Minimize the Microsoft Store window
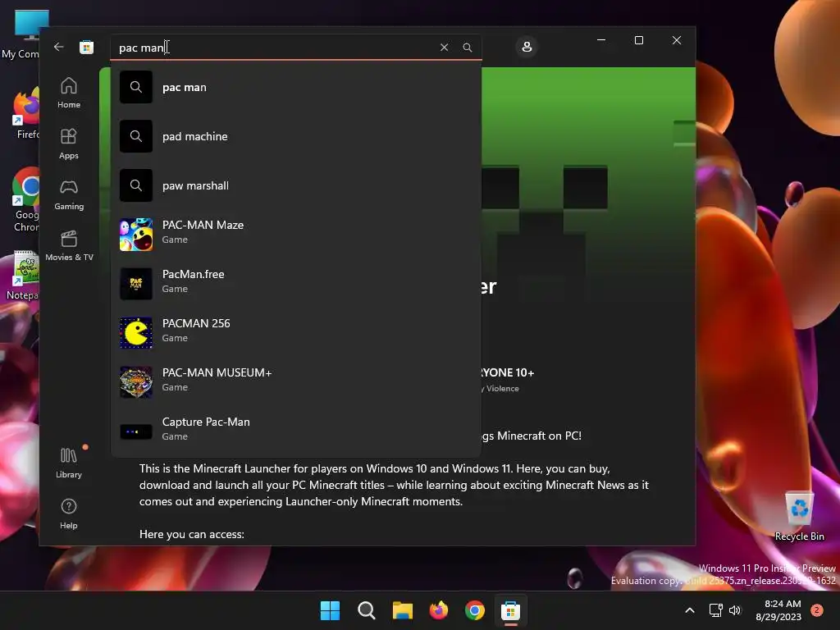840x630 pixels. pos(601,40)
